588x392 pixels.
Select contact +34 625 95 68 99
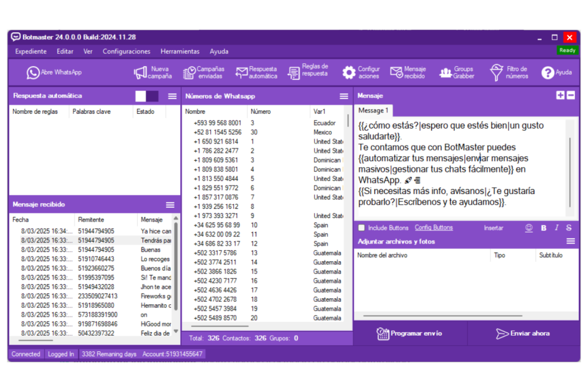pos(216,225)
